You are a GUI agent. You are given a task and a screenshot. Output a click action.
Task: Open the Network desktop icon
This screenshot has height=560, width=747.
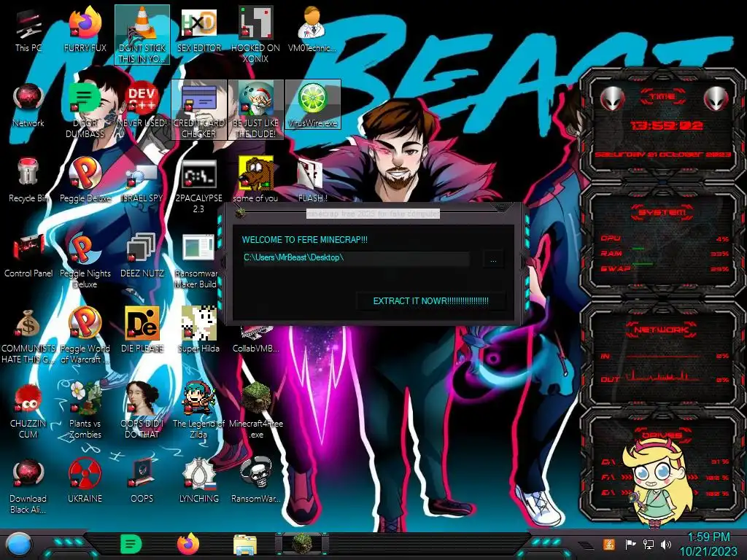tap(28, 105)
